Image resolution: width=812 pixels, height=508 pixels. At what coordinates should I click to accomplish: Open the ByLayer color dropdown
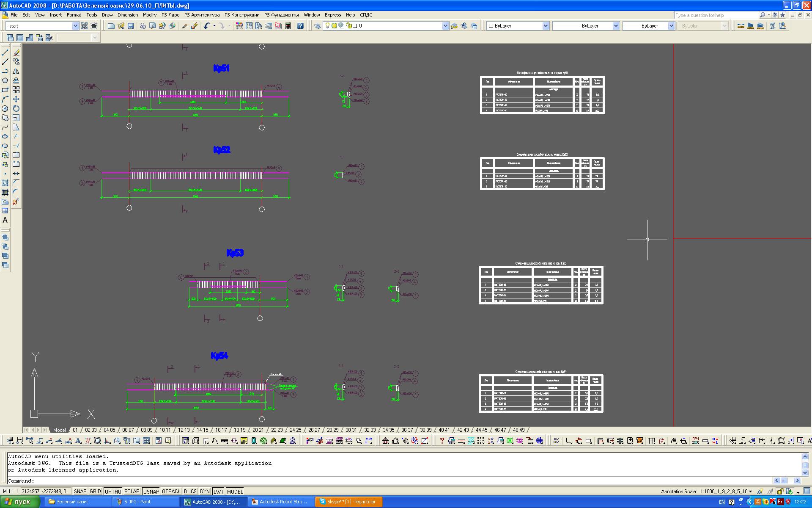click(x=545, y=26)
